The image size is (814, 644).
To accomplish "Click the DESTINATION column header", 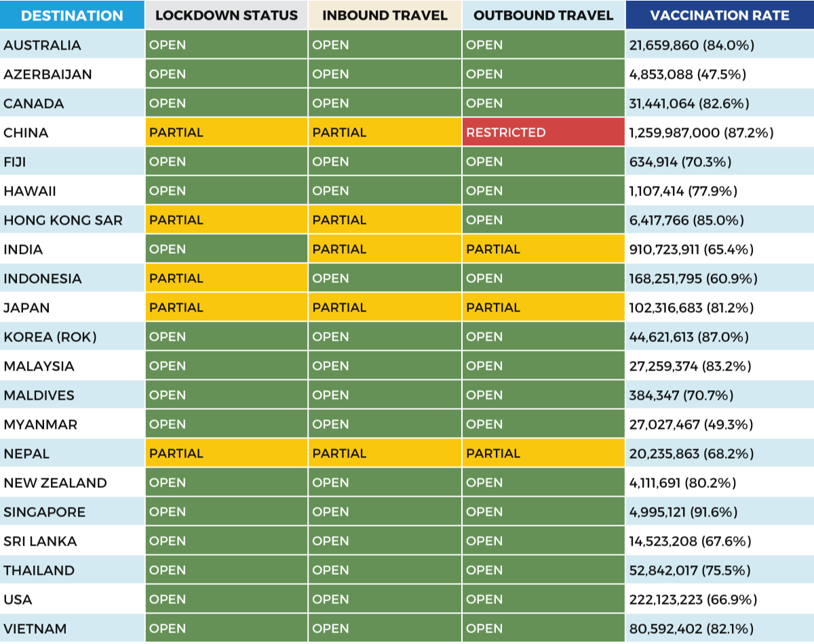I will pyautogui.click(x=72, y=15).
